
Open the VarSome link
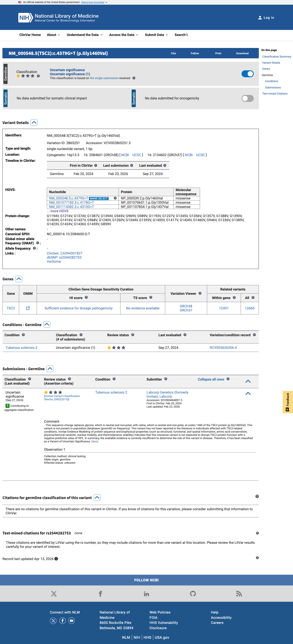(54, 261)
